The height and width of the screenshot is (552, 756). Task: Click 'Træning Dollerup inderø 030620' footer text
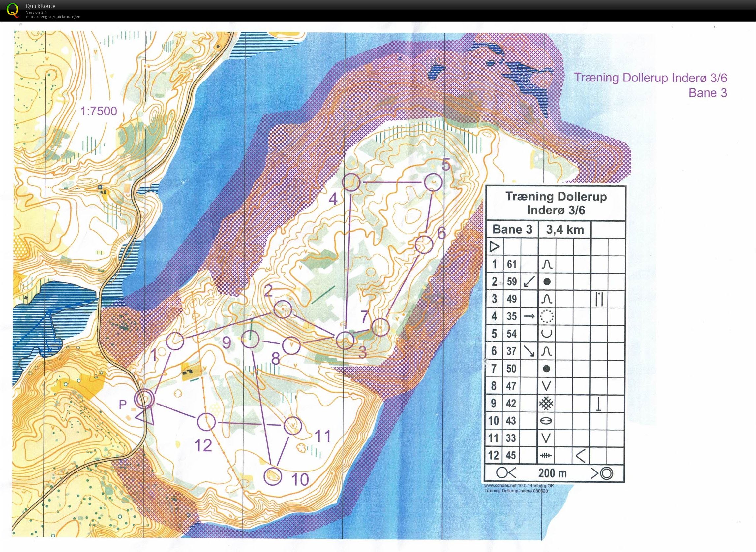(x=516, y=491)
